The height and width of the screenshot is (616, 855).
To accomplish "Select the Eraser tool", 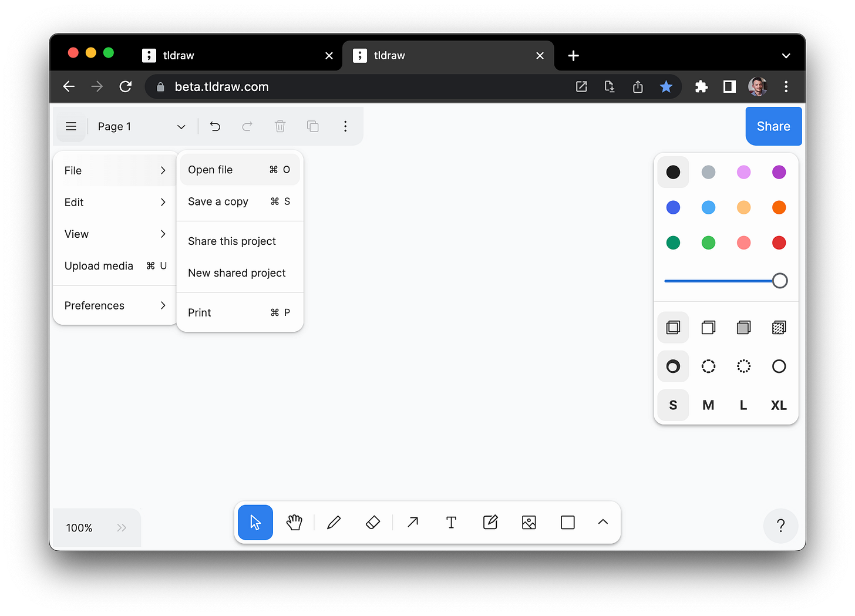I will (x=373, y=522).
